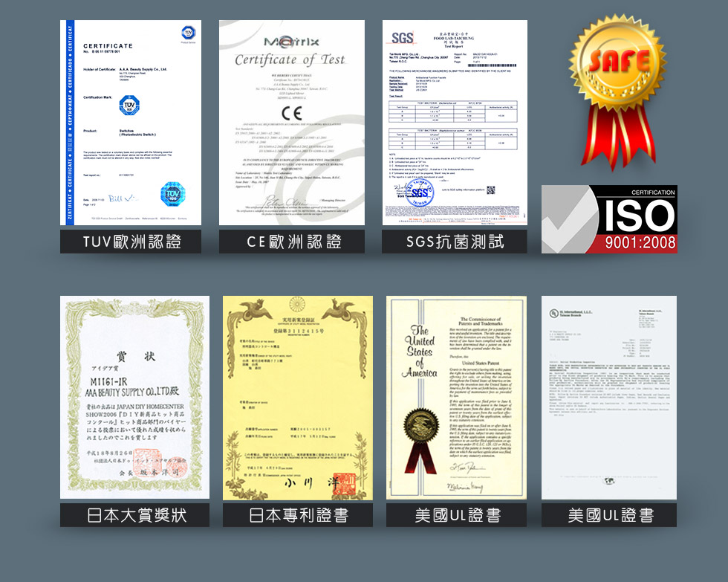Click the TUV hologram sticker beside the signature
This screenshot has width=728, height=582.
click(x=172, y=194)
